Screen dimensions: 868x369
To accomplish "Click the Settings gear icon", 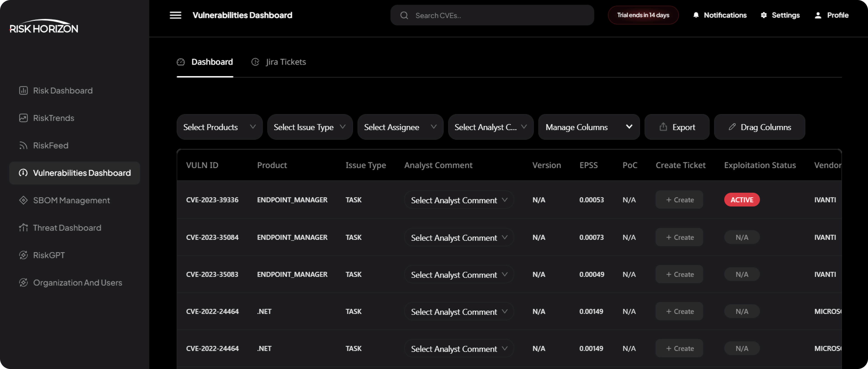I will 764,15.
